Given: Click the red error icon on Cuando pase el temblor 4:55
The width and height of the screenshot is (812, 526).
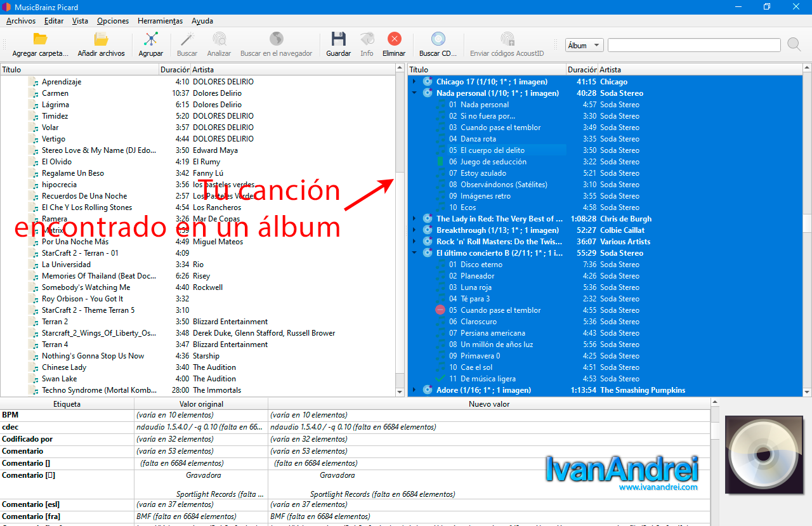Looking at the screenshot, I should [x=440, y=310].
